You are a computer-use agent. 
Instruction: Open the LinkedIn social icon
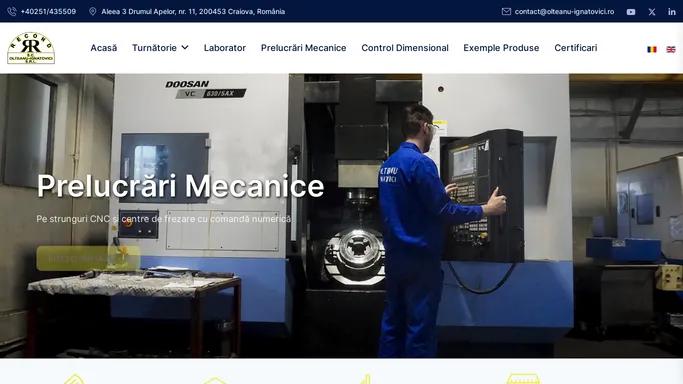pyautogui.click(x=672, y=12)
